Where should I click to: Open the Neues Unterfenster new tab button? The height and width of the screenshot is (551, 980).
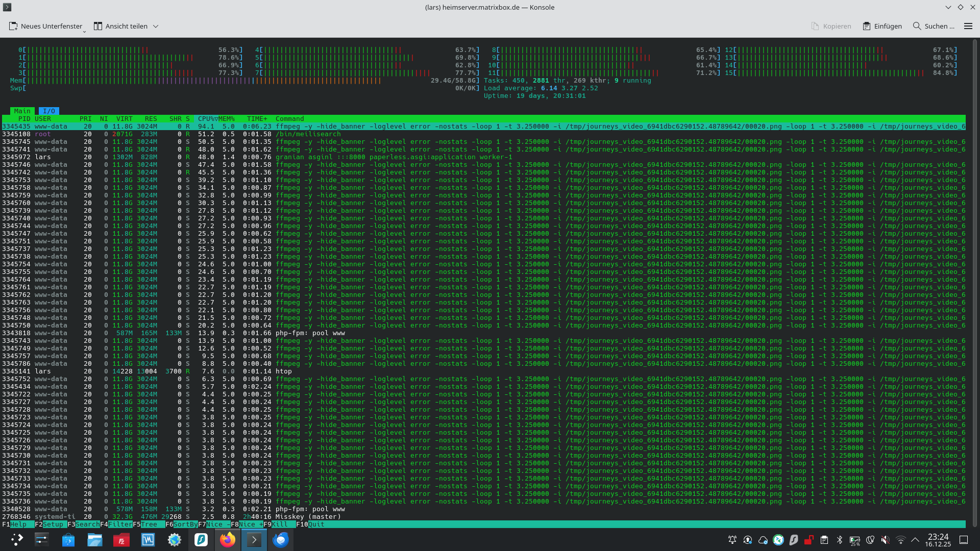pos(45,26)
